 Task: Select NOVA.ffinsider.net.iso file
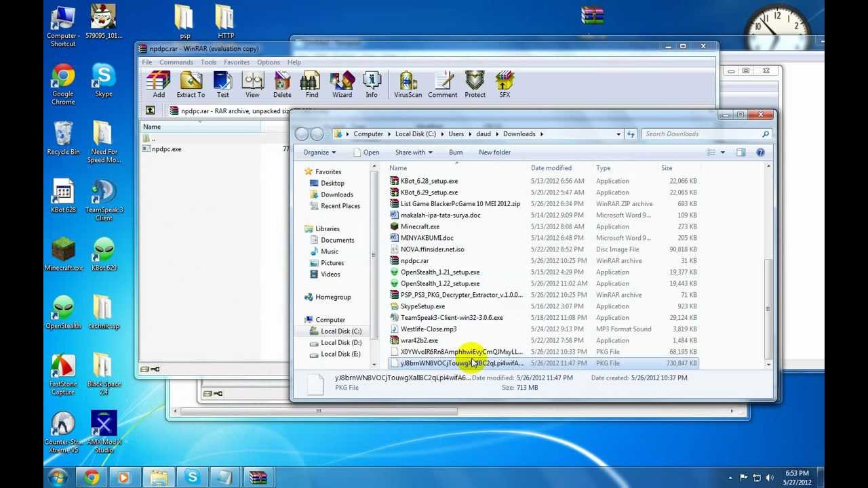[432, 249]
